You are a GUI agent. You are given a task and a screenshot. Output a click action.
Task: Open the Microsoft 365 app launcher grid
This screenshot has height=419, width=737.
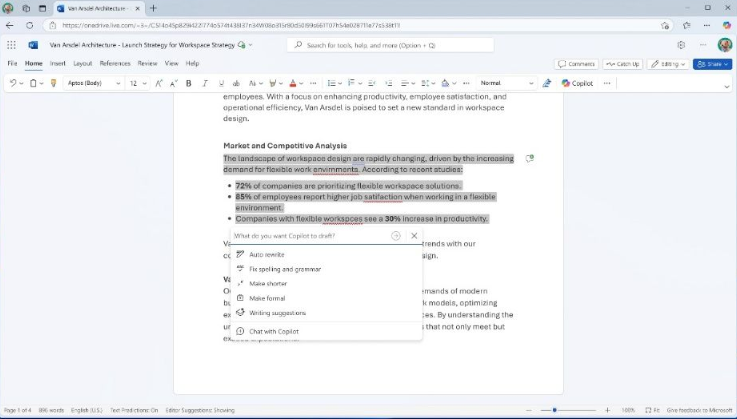(x=11, y=45)
